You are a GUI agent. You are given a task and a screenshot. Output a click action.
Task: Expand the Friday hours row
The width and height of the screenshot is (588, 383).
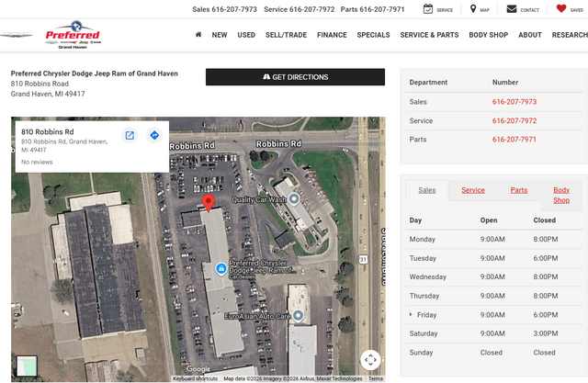411,314
